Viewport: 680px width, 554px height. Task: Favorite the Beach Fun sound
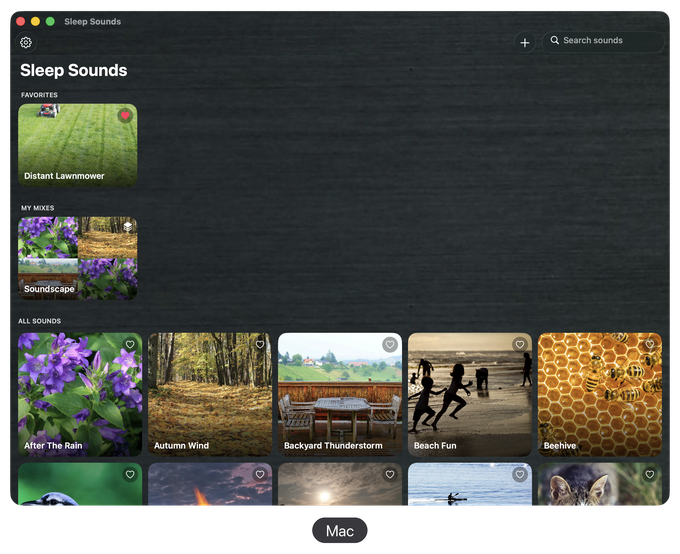tap(520, 344)
